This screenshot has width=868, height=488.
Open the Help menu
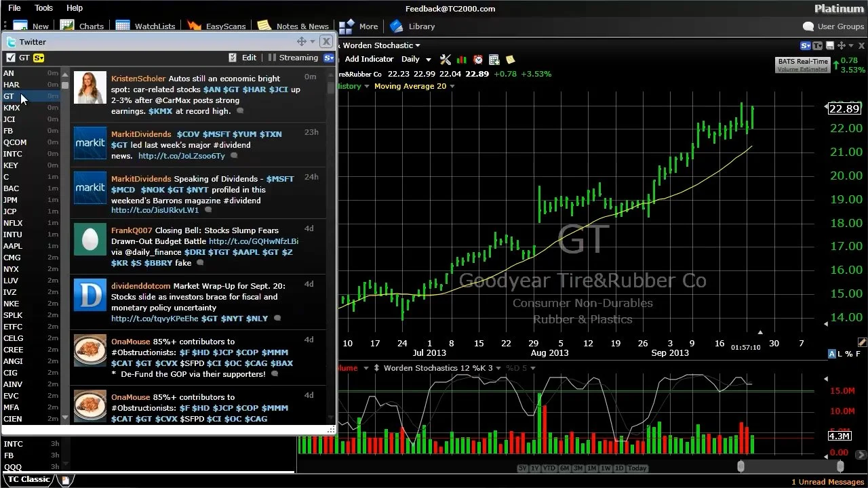click(75, 8)
